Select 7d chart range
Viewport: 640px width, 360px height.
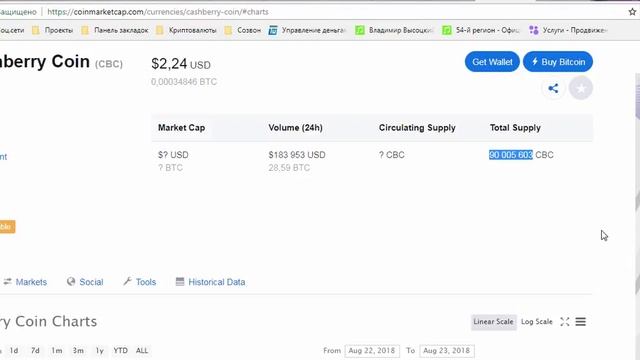click(x=35, y=351)
